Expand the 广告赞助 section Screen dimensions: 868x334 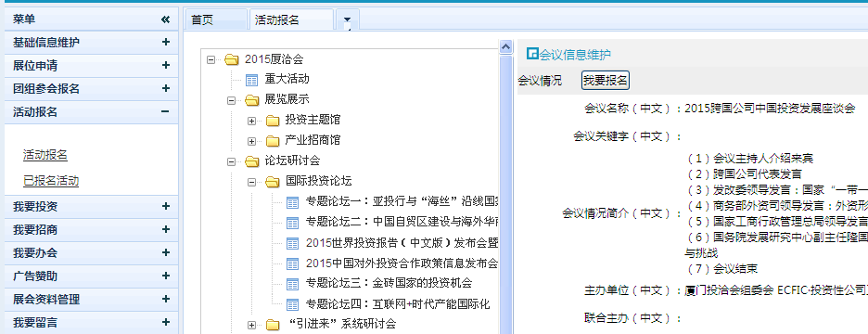(165, 276)
